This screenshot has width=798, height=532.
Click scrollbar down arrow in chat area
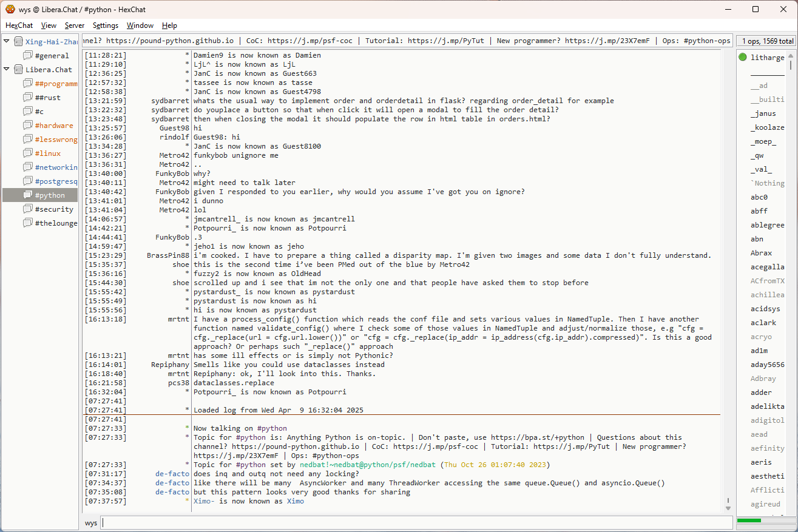(x=728, y=508)
